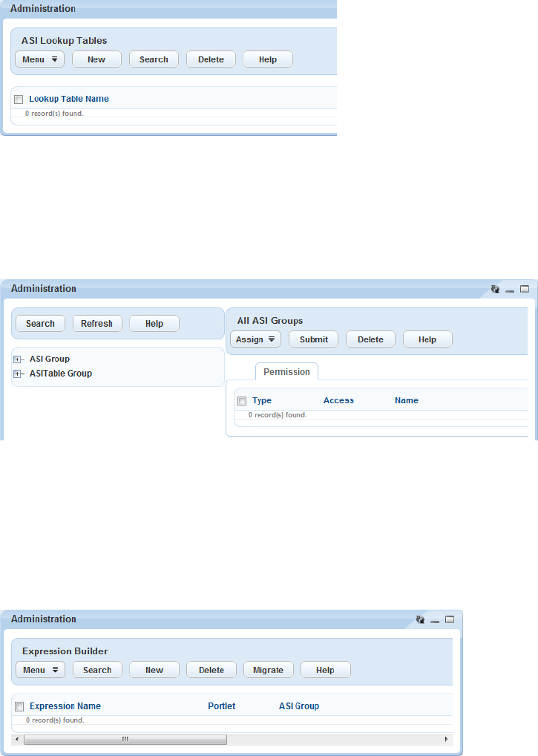
Task: Open Help next to the Refresh button
Action: click(154, 324)
